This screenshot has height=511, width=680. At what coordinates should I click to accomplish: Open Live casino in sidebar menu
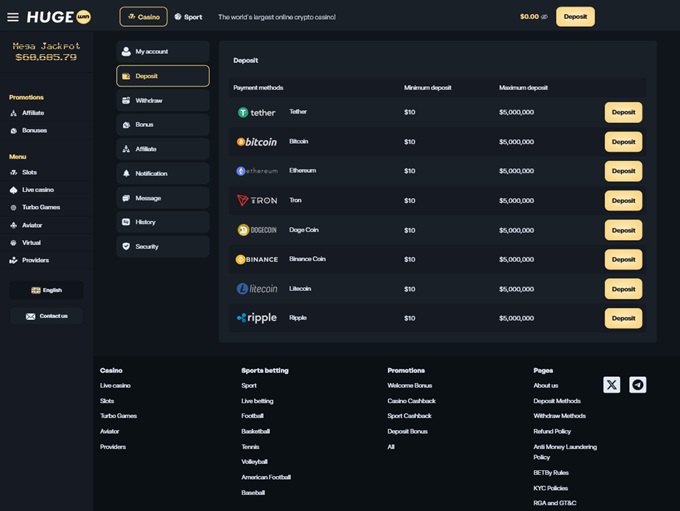pyautogui.click(x=38, y=190)
